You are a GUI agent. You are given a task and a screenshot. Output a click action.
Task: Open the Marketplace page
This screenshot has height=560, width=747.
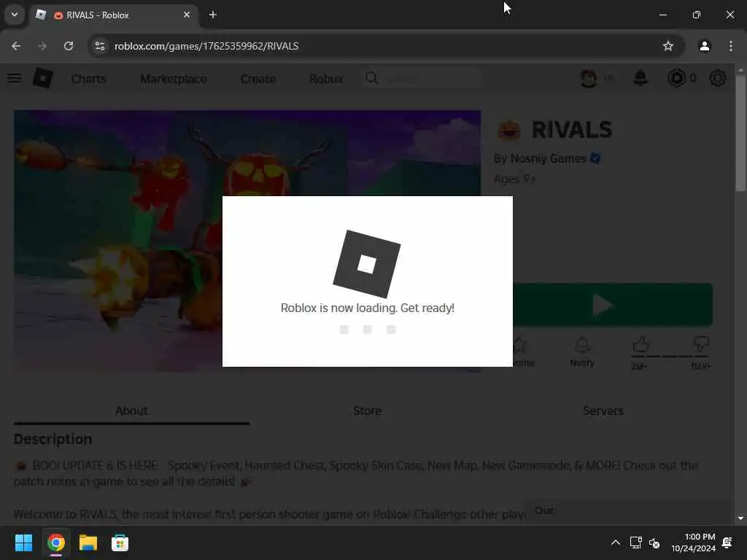174,79
